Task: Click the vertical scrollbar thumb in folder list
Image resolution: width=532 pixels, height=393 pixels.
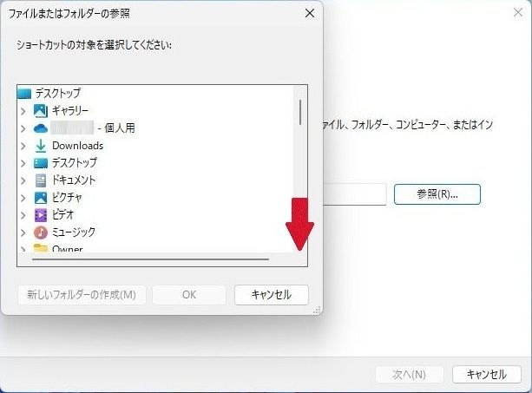Action: click(x=300, y=111)
